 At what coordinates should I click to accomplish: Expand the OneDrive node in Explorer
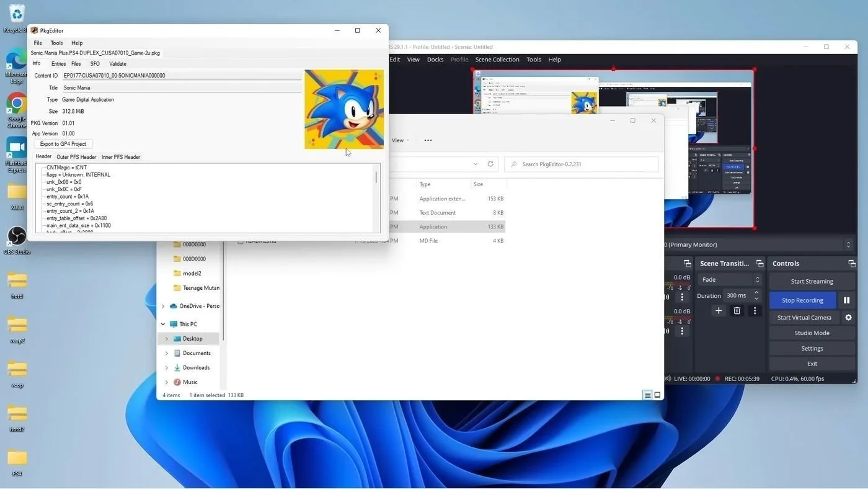(x=163, y=306)
